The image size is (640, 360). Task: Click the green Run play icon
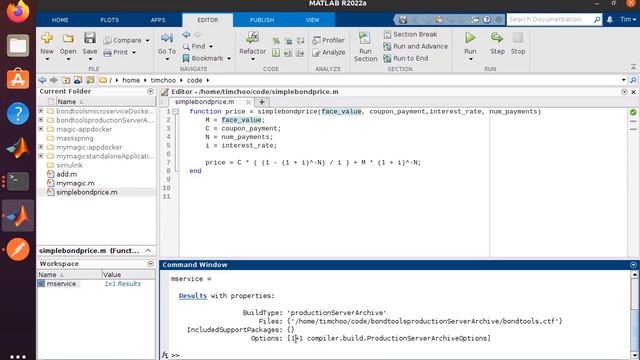click(x=470, y=38)
